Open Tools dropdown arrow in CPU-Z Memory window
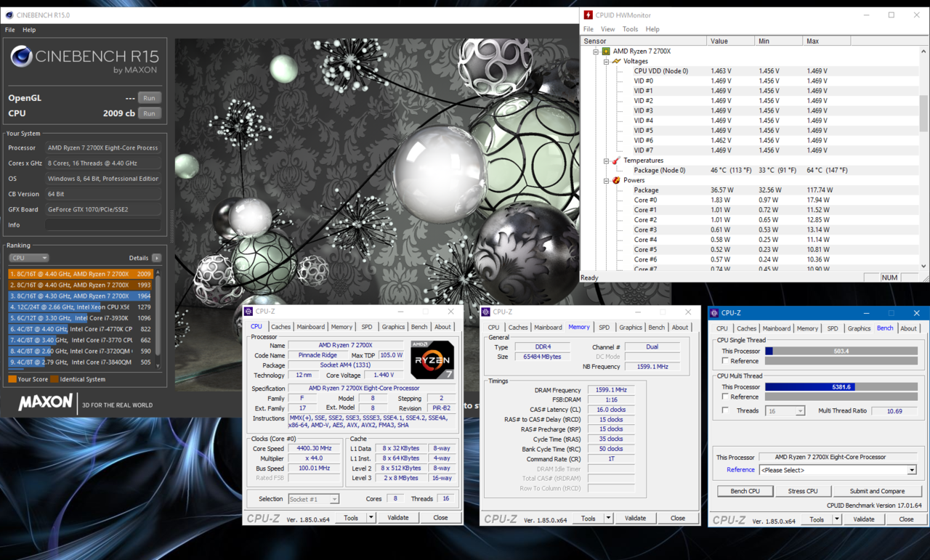Screen dimensions: 930x560 [608, 519]
